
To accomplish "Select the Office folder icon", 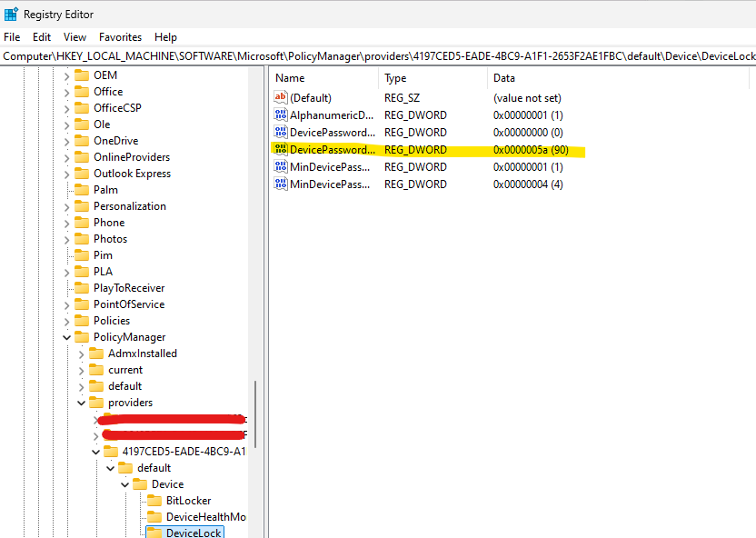I will pos(82,92).
